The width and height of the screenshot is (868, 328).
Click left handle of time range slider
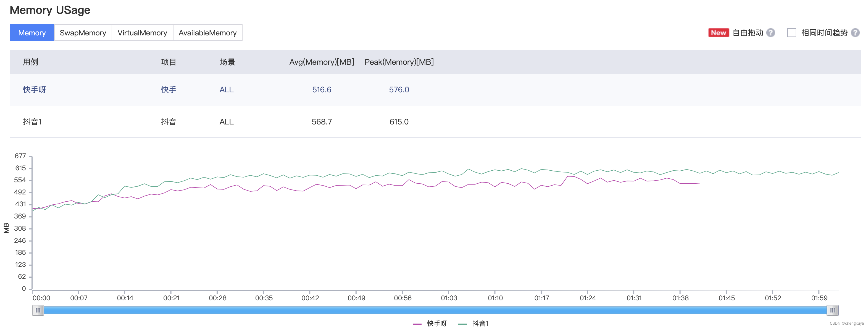pyautogui.click(x=38, y=310)
